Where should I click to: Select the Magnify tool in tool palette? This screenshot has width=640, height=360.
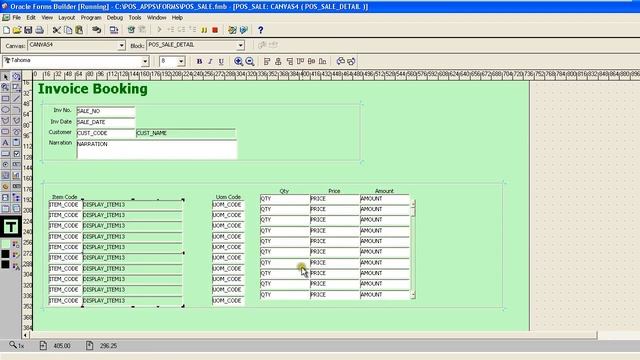click(5, 87)
